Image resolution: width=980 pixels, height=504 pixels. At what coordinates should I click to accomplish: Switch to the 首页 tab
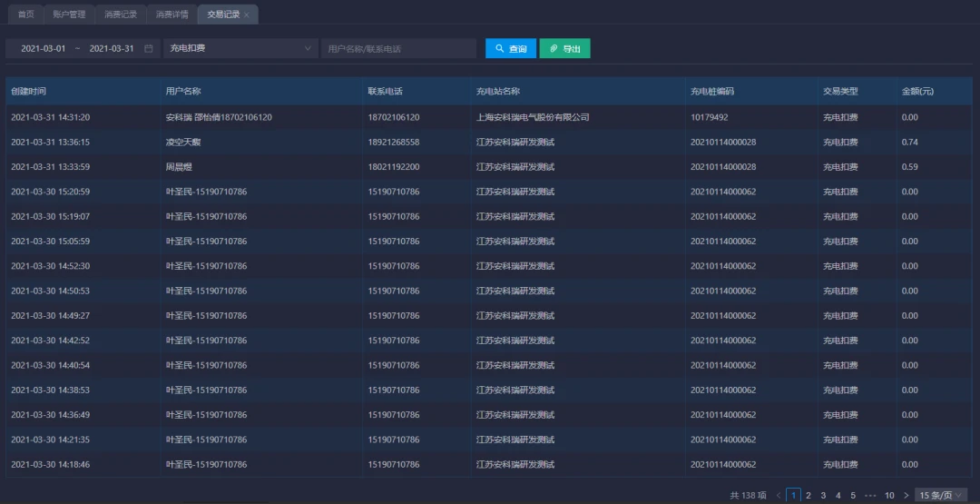[x=25, y=15]
